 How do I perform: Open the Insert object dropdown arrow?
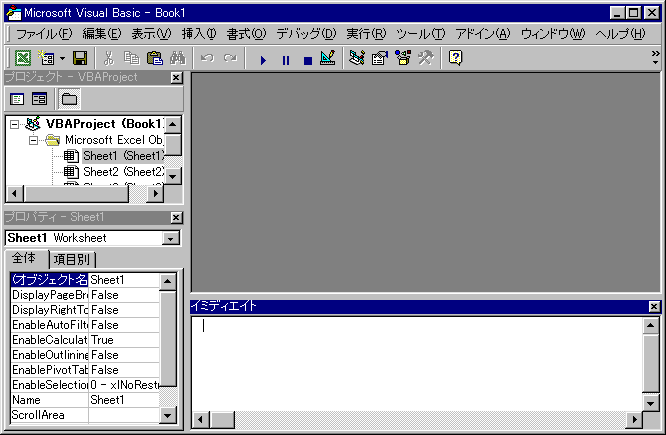(x=62, y=58)
